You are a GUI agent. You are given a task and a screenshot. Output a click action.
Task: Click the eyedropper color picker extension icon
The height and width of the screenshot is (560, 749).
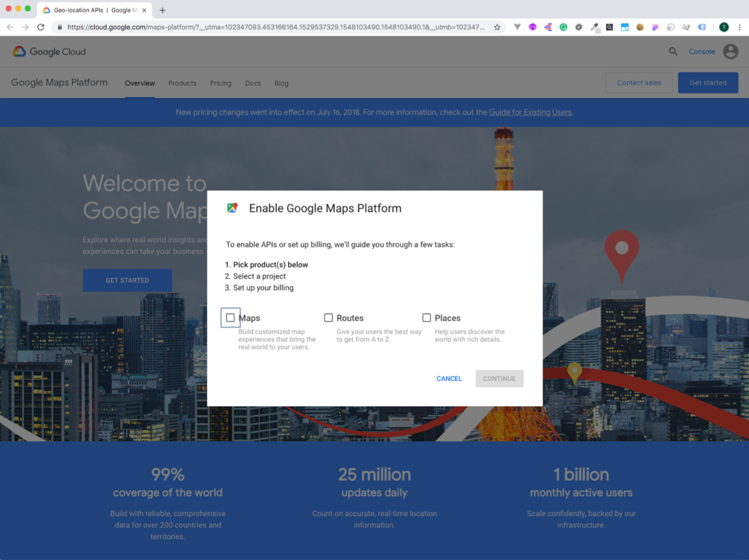coord(595,27)
